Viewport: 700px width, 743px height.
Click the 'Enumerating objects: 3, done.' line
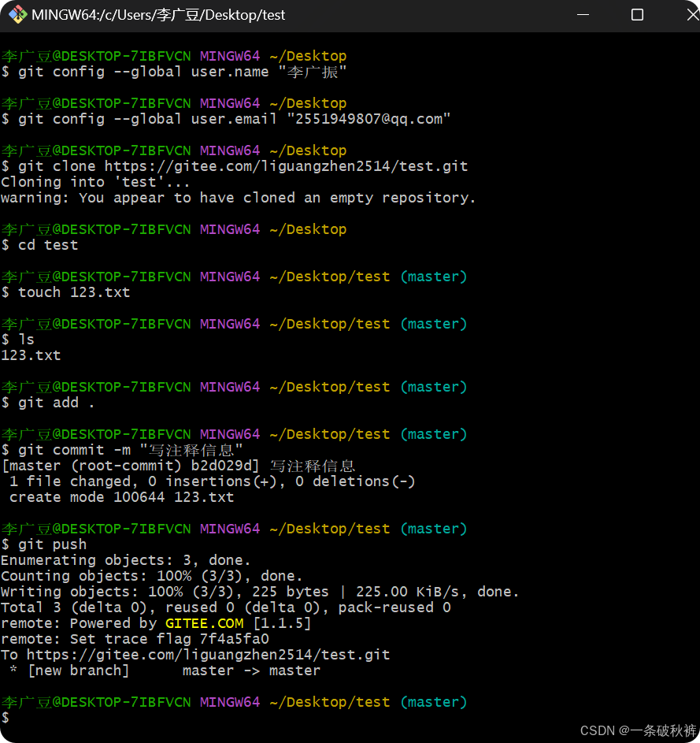tap(125, 560)
